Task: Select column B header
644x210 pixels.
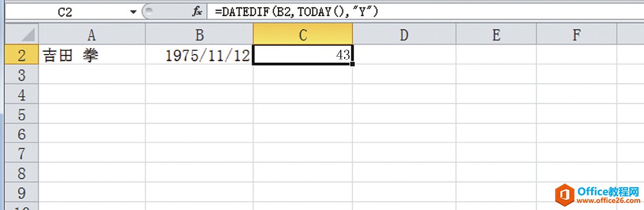Action: point(199,34)
